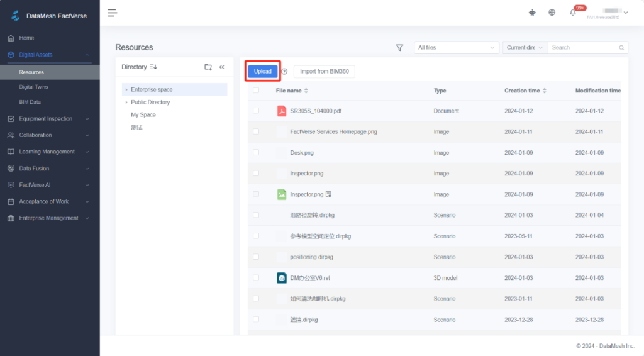Check the box for 遮挡.dirpkg
Image resolution: width=644 pixels, height=356 pixels.
point(256,319)
